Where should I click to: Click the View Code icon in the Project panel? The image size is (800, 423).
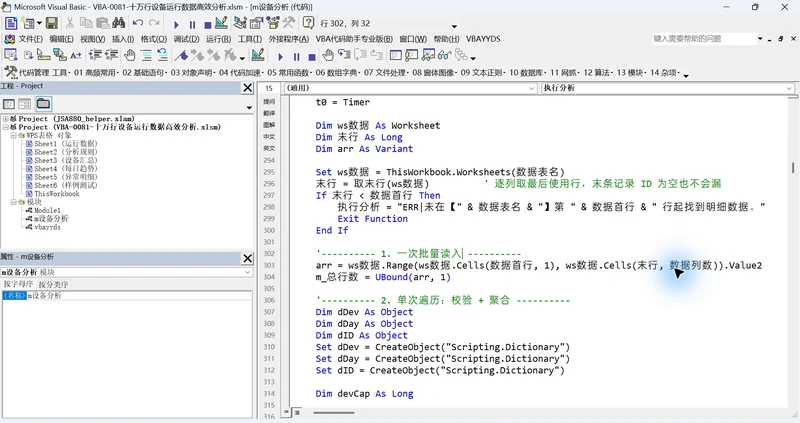9,104
